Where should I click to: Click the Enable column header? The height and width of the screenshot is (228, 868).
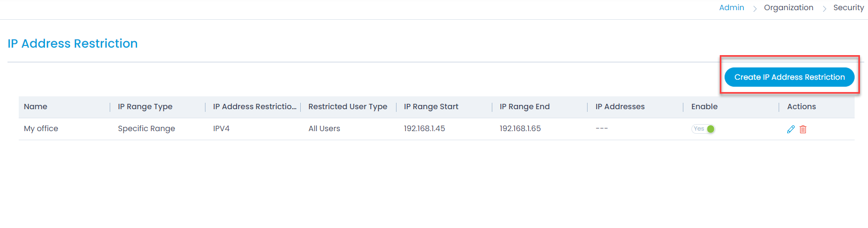[704, 107]
